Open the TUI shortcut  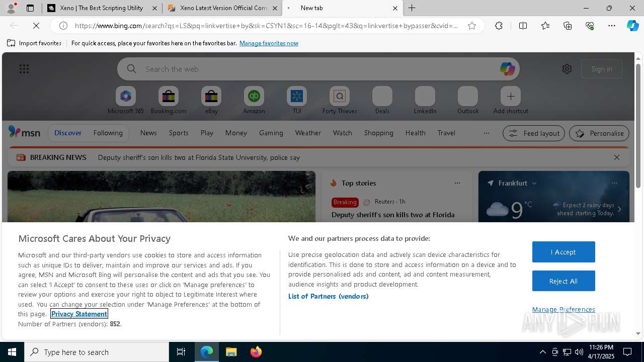click(297, 101)
